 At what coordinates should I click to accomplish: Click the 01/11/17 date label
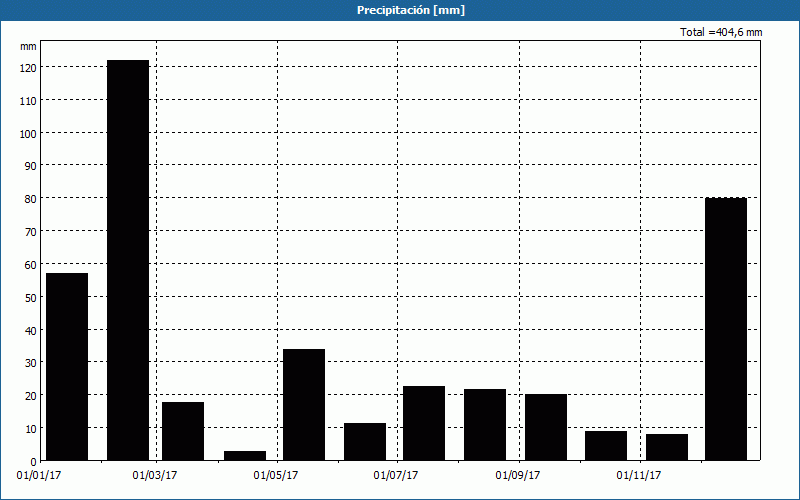[x=639, y=476]
